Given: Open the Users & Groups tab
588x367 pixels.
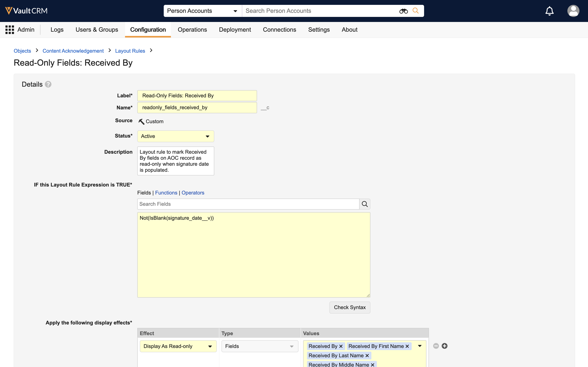Looking at the screenshot, I should (x=97, y=30).
